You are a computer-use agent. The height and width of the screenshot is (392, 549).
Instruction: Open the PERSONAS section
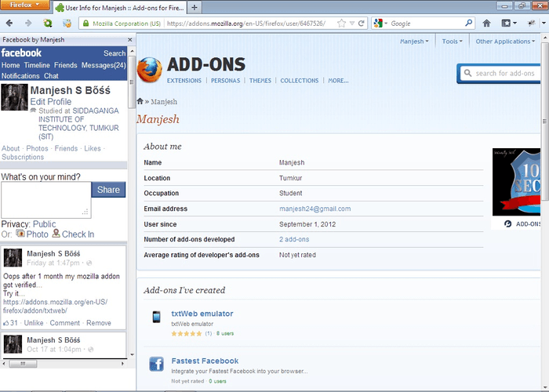pos(226,81)
